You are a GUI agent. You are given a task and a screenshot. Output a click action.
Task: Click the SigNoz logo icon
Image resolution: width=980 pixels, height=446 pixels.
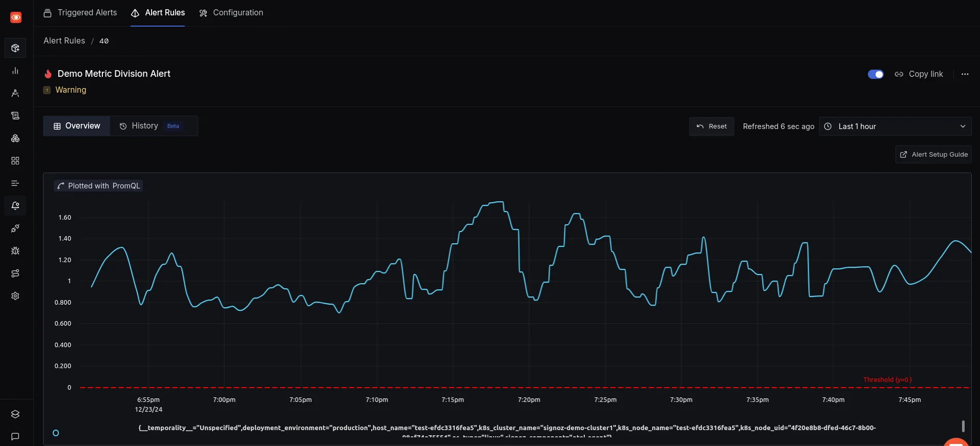(16, 17)
